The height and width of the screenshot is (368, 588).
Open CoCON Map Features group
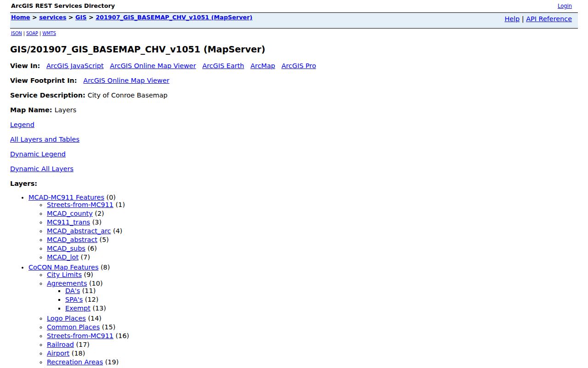63,267
